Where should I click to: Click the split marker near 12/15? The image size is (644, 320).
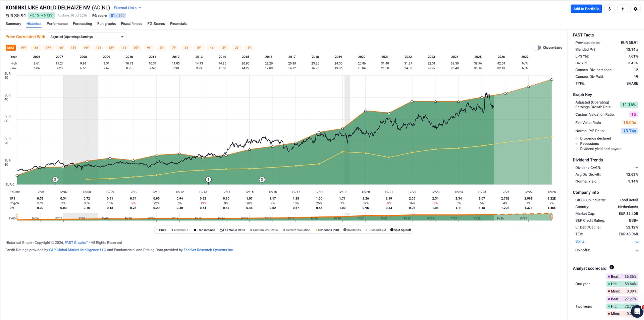pos(262,180)
